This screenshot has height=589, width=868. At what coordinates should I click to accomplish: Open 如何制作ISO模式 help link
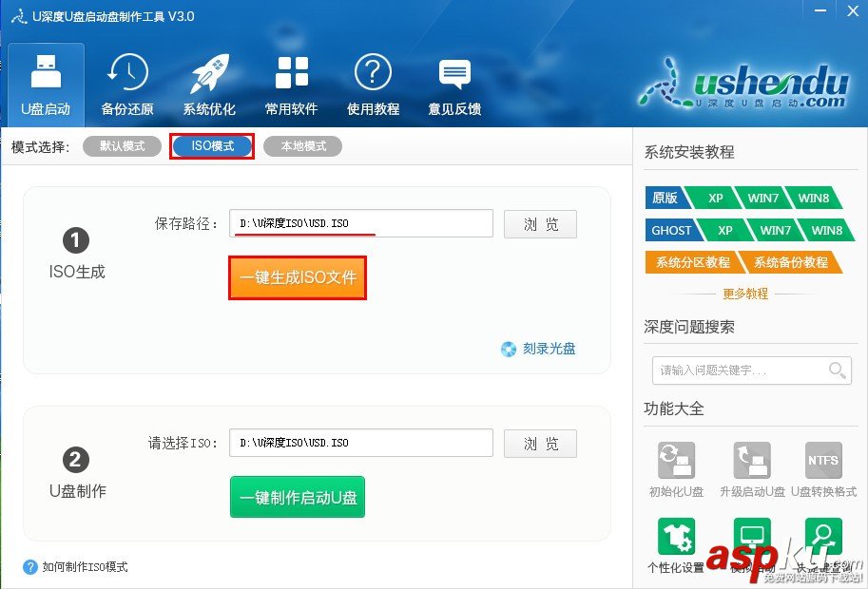[x=86, y=567]
